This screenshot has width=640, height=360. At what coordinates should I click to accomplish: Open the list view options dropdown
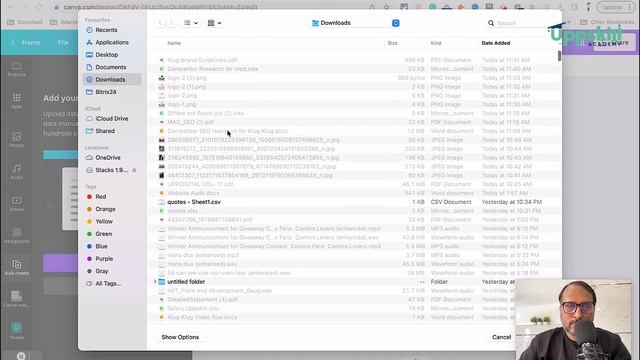(x=191, y=23)
